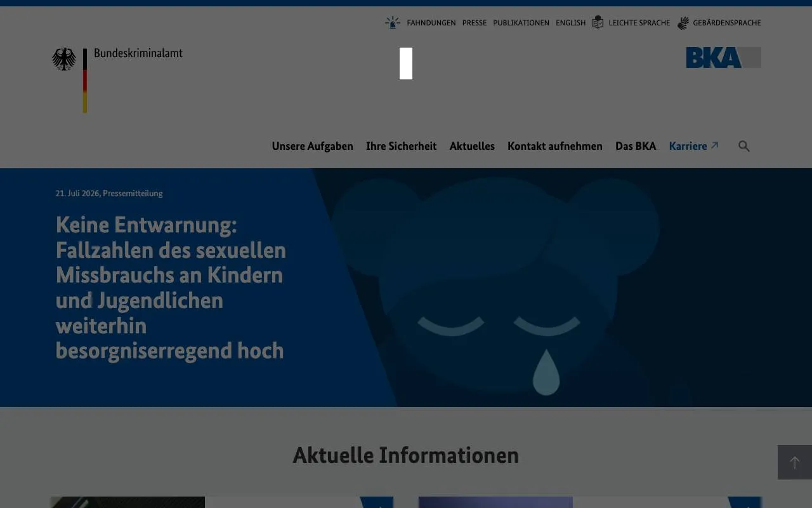Open the Leichte Sprache version
812x508 pixels.
tap(639, 23)
